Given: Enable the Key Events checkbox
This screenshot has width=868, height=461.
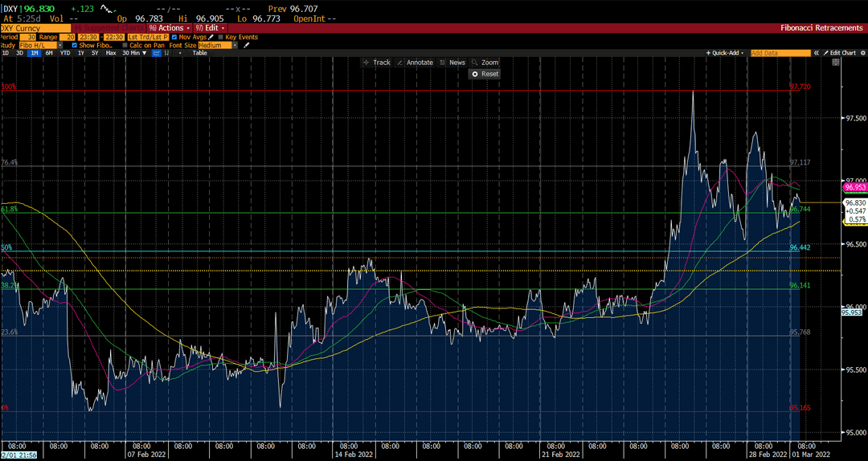Looking at the screenshot, I should click(x=220, y=37).
